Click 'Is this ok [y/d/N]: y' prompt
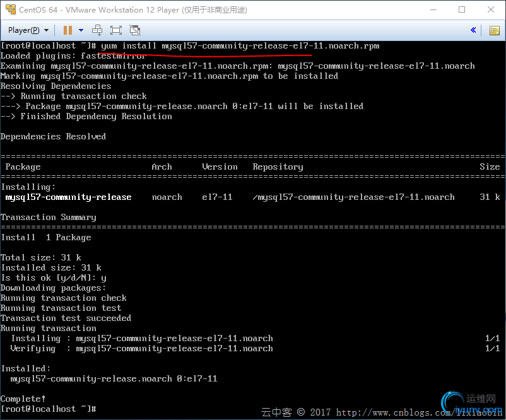The image size is (506, 420). click(x=53, y=277)
